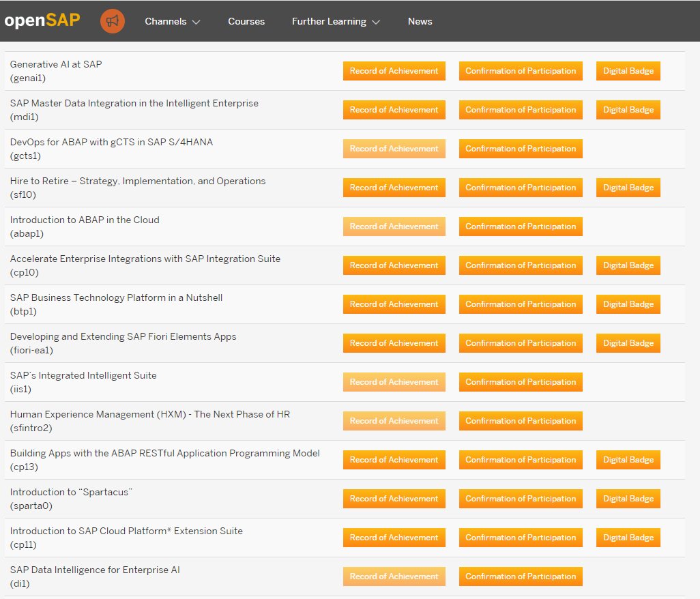
Task: Download Record of Achievement for mdi1
Action: click(394, 110)
